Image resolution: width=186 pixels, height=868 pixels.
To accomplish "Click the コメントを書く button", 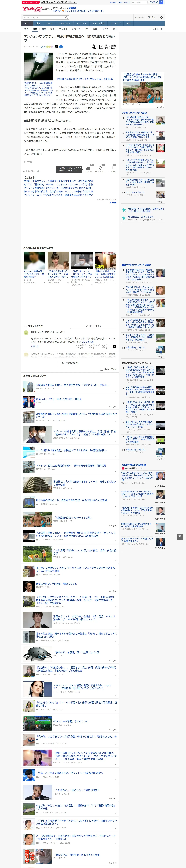I will click(93, 326).
